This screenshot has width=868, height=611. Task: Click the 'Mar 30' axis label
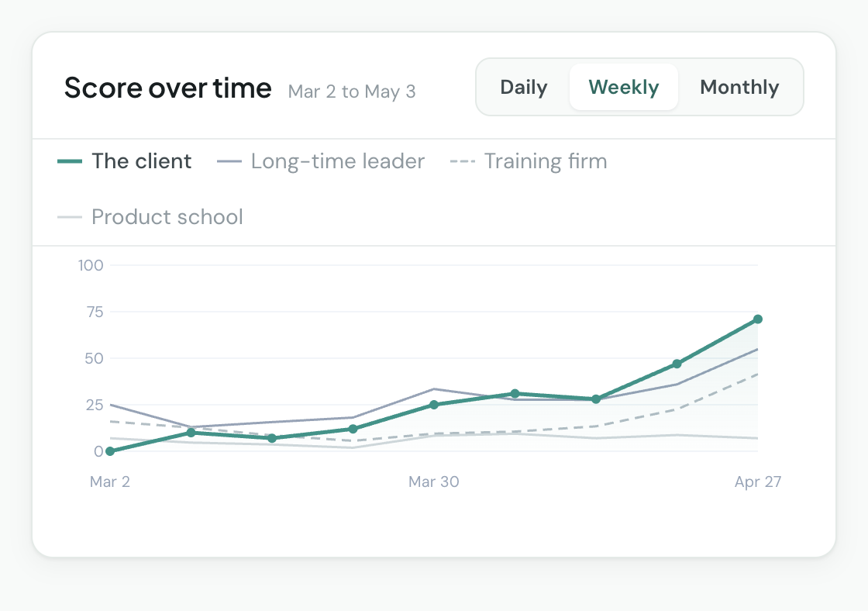(434, 482)
